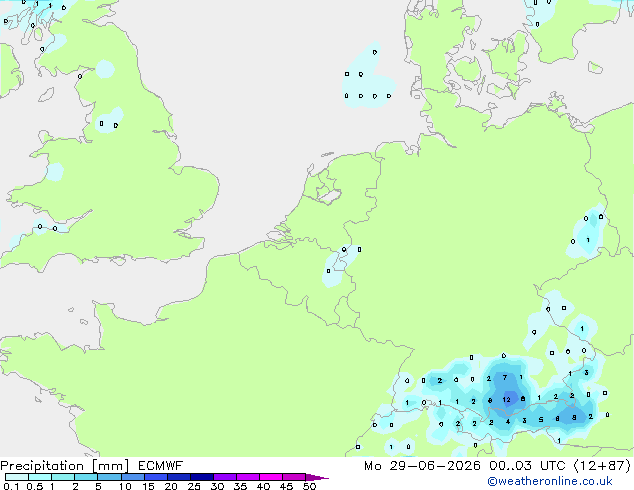Click the 45–50 mm legend color swatch
The image size is (634, 490).
coord(294,477)
